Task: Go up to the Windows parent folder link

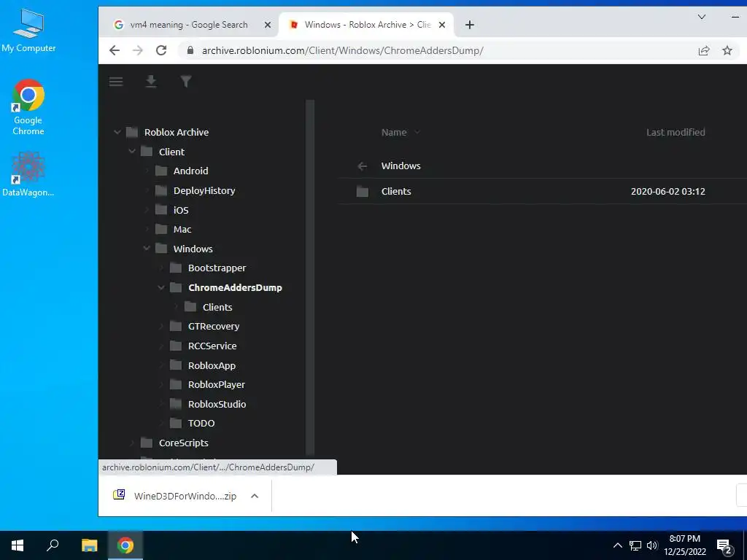Action: click(400, 166)
